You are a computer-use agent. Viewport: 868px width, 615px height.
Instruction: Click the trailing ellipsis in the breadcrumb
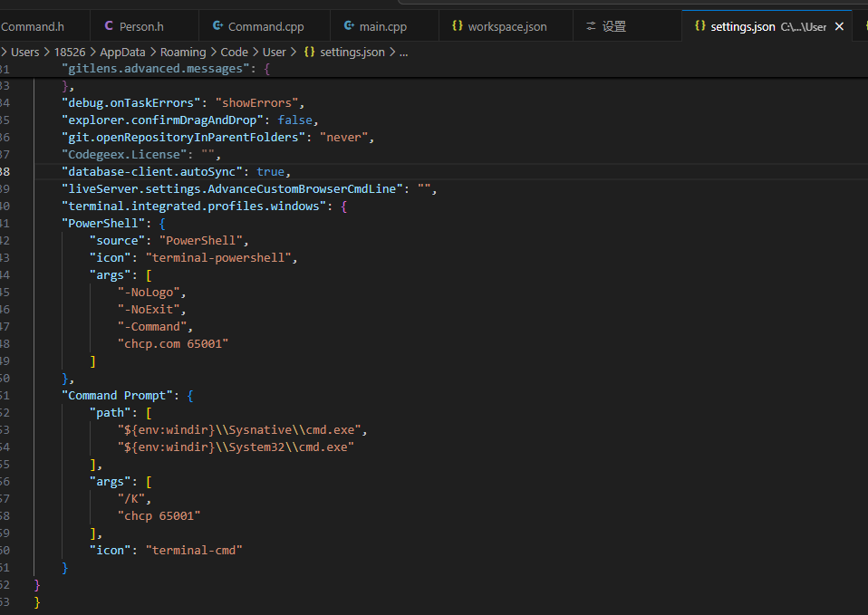click(x=403, y=52)
